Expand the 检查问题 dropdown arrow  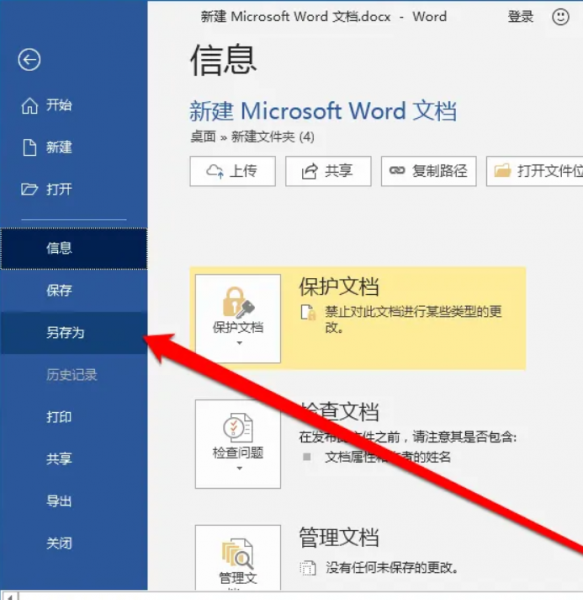[239, 468]
